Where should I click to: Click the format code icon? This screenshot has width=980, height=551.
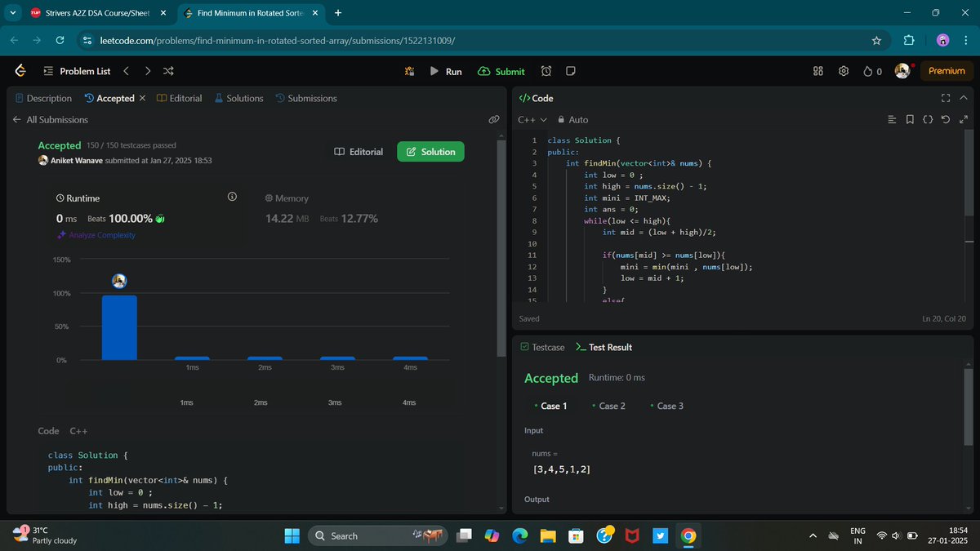[x=892, y=120]
